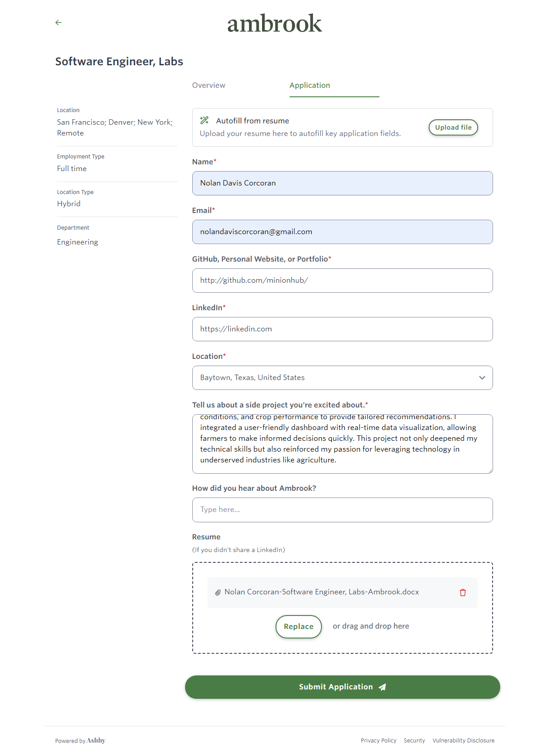Click into the LinkedIn URL field

[342, 329]
